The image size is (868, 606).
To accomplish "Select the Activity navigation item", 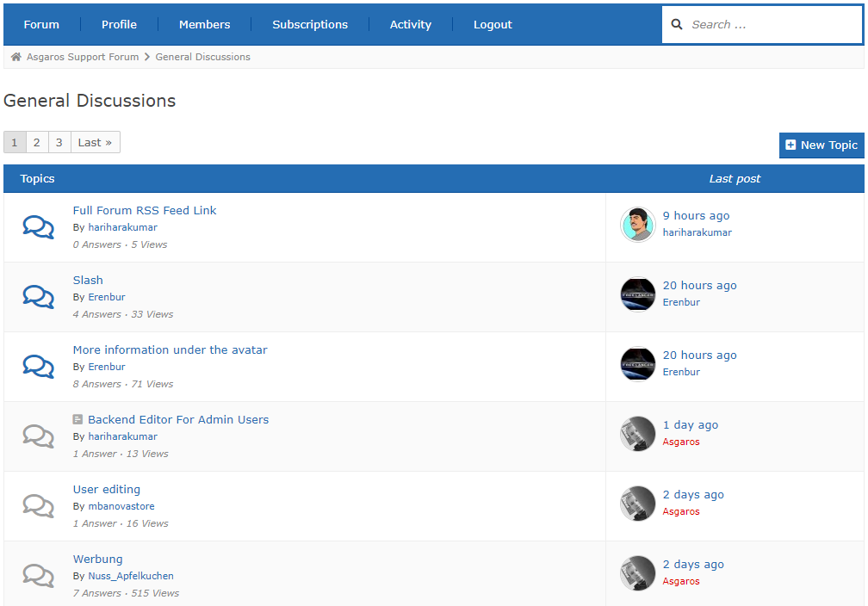I will coord(411,24).
